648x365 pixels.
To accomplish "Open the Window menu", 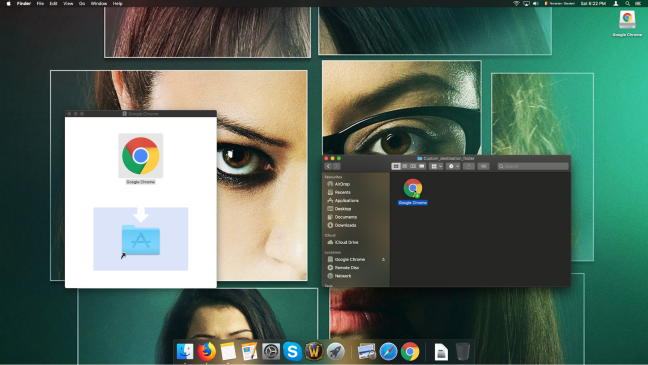I will (99, 3).
